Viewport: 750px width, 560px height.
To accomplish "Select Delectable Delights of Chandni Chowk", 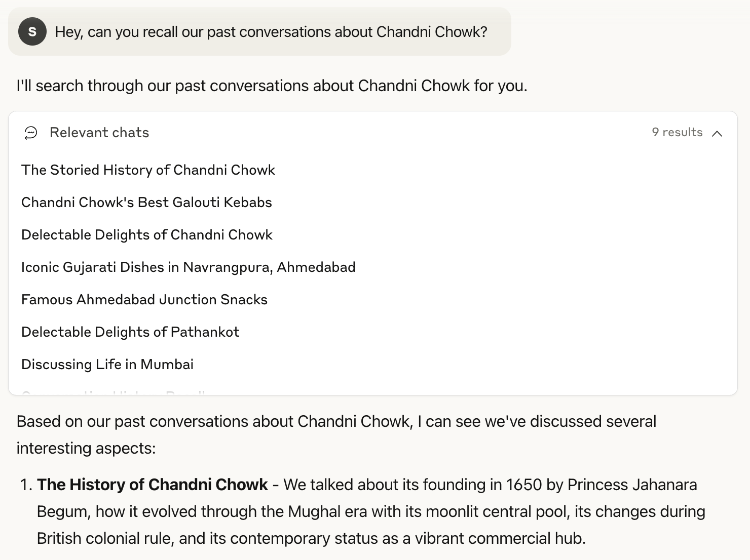I will pos(147,235).
